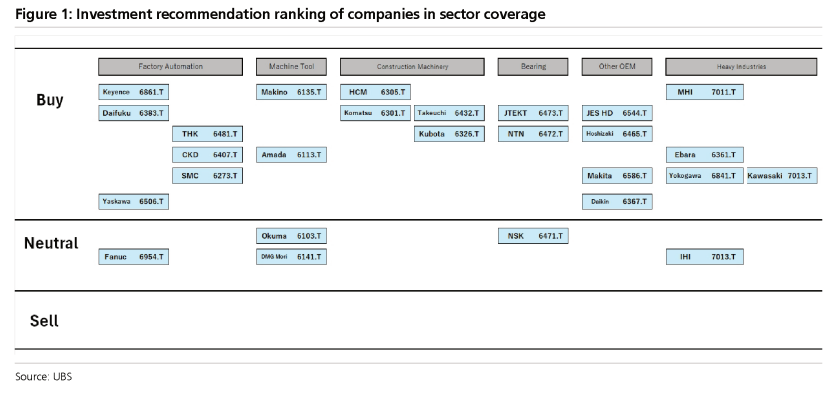Click the Makino 6135.T box
The image size is (837, 395).
pos(291,92)
